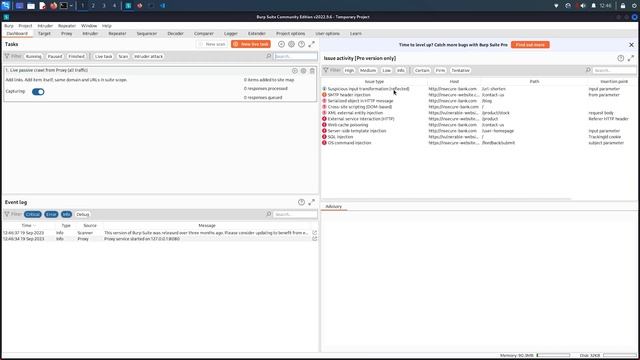Click the Issue activity search magnifier
The width and height of the screenshot is (640, 360).
(588, 70)
